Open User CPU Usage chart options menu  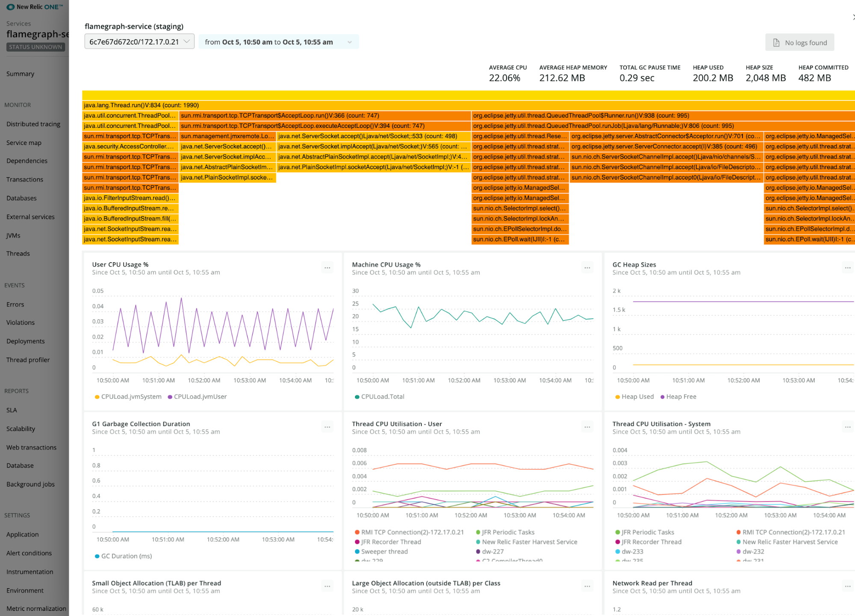point(327,268)
